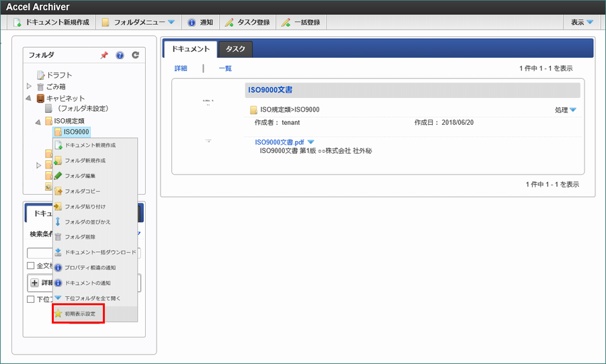Choose フォルダ編集 in the context menu
Viewport: 606px width, 364px height.
pyautogui.click(x=79, y=176)
